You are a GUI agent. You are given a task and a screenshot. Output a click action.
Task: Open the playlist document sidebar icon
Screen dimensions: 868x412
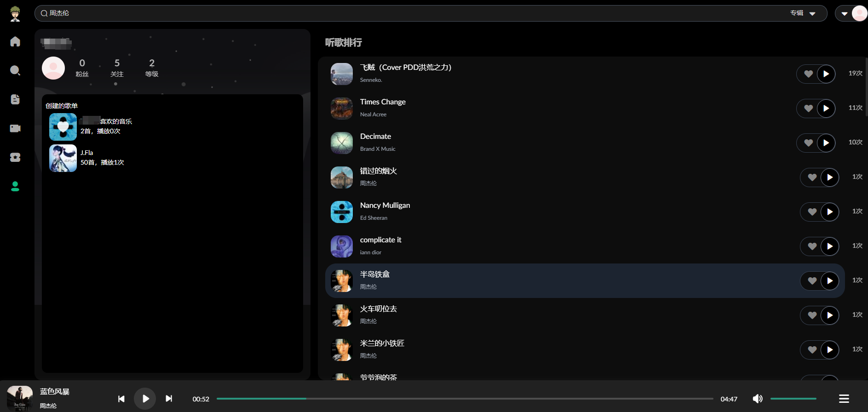click(15, 99)
